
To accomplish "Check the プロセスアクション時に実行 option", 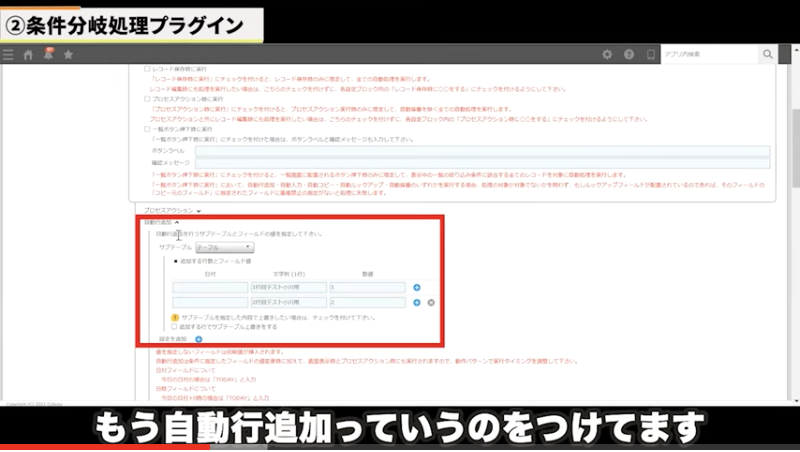I will 148,99.
